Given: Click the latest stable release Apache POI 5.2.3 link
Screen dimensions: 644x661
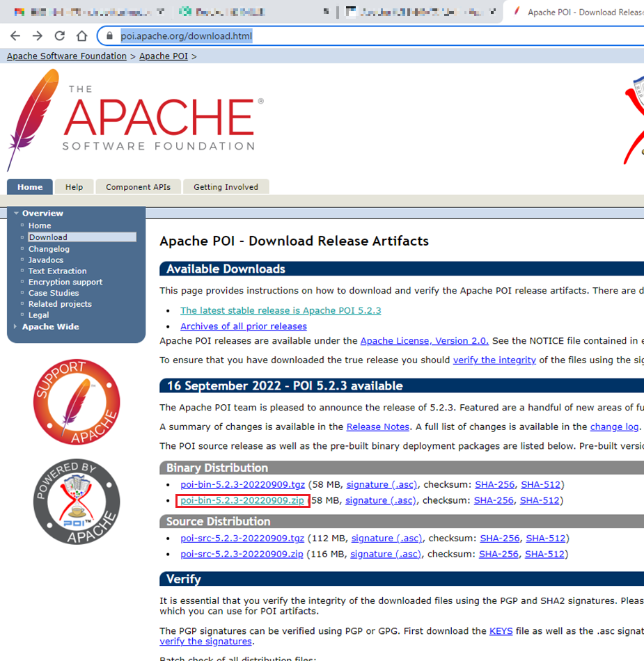Looking at the screenshot, I should coord(281,311).
